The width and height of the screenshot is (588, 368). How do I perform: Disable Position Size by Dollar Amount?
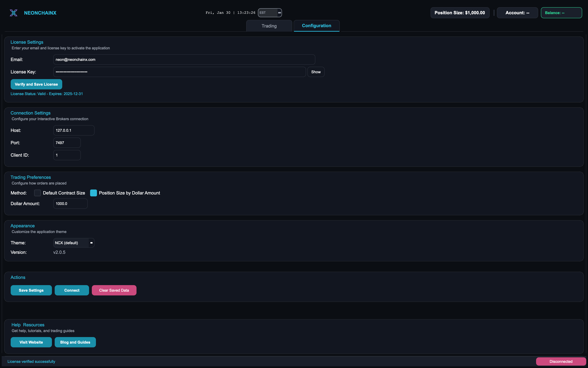point(94,193)
